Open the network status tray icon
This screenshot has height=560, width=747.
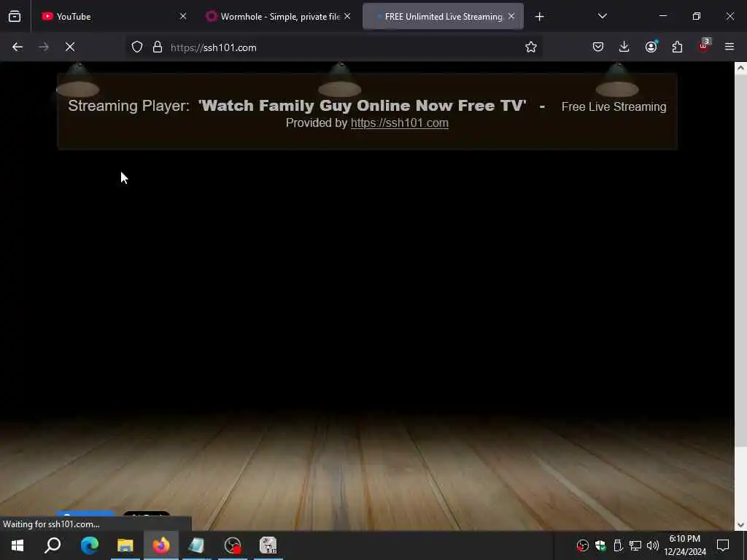click(x=635, y=545)
